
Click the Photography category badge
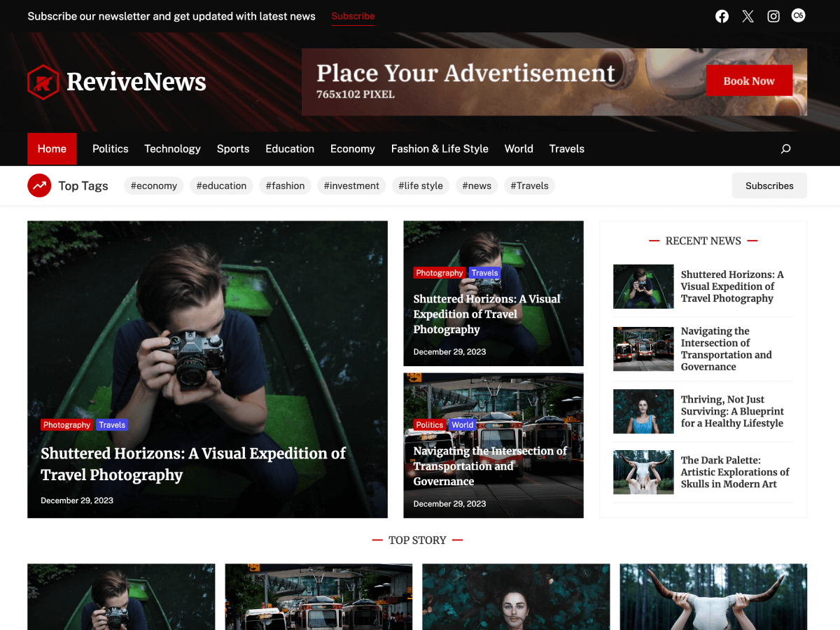(x=66, y=424)
